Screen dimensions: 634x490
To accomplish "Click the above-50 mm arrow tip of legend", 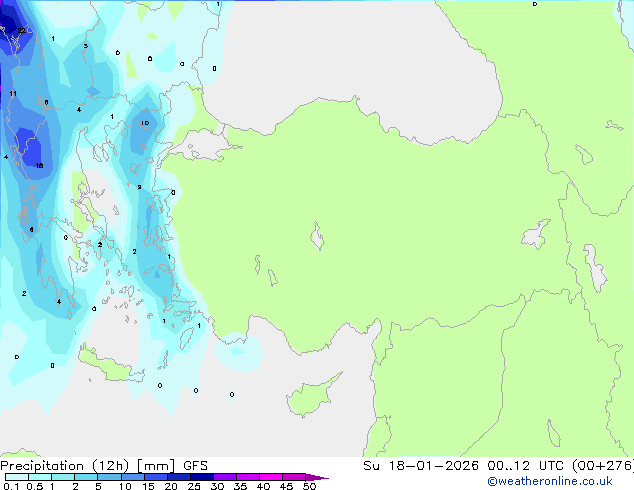I will pyautogui.click(x=317, y=477).
